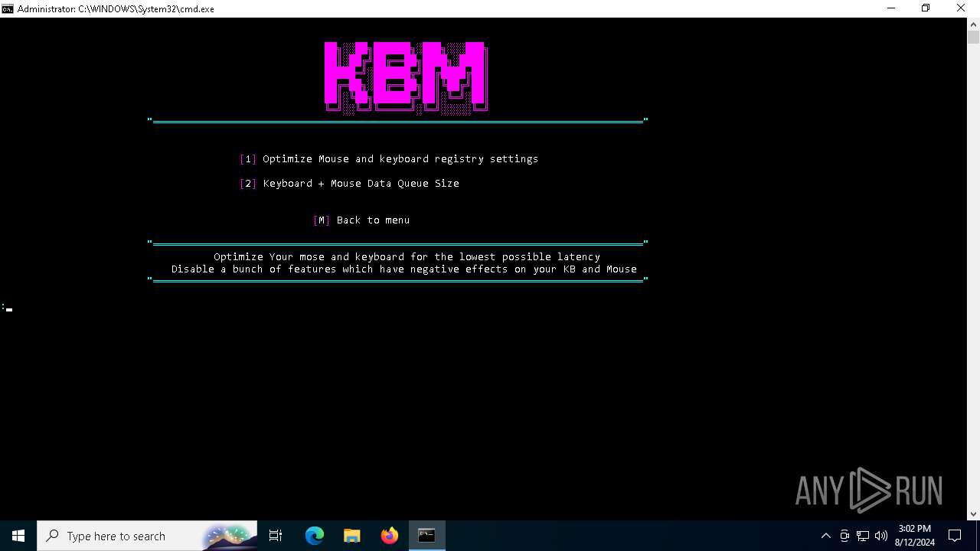
Task: Launch Firefox from the taskbar
Action: pyautogui.click(x=390, y=536)
